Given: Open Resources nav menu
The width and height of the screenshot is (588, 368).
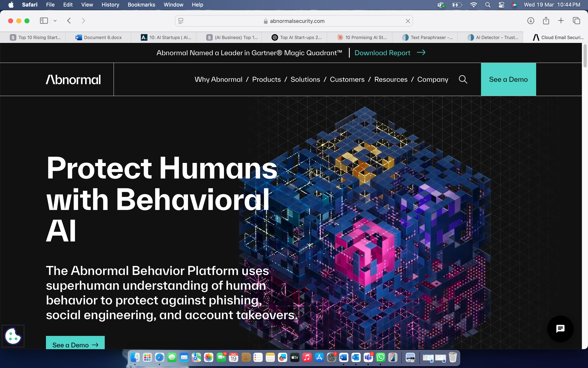Looking at the screenshot, I should 391,79.
